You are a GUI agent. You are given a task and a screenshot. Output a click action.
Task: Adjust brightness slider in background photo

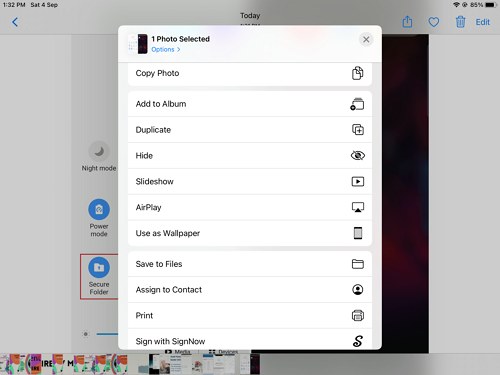coord(107,334)
